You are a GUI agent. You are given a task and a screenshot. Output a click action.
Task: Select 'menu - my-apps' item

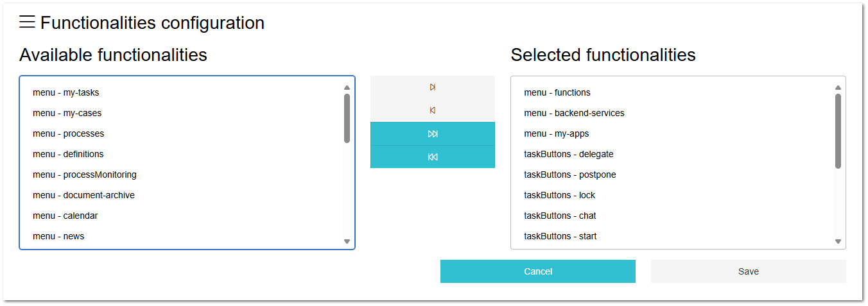(x=673, y=133)
